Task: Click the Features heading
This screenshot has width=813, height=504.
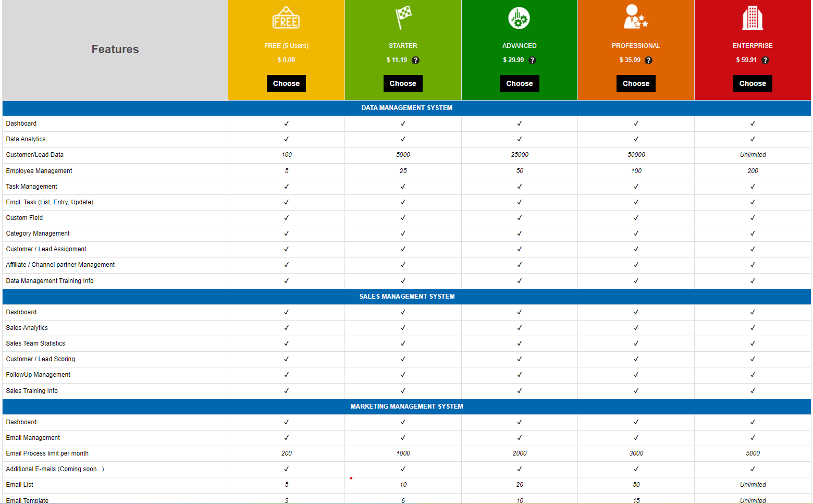Action: click(115, 50)
